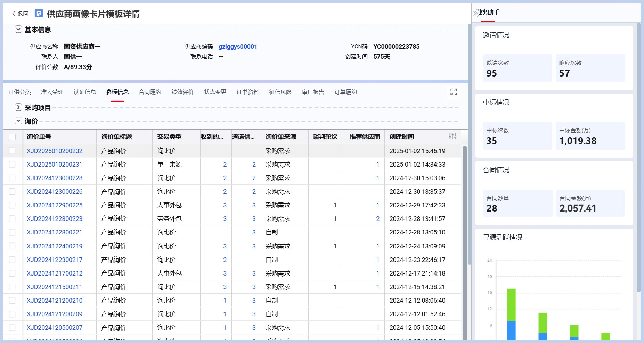Viewport: 644px width, 343px height.
Task: Click the tallest green bar in chart
Action: click(x=511, y=304)
